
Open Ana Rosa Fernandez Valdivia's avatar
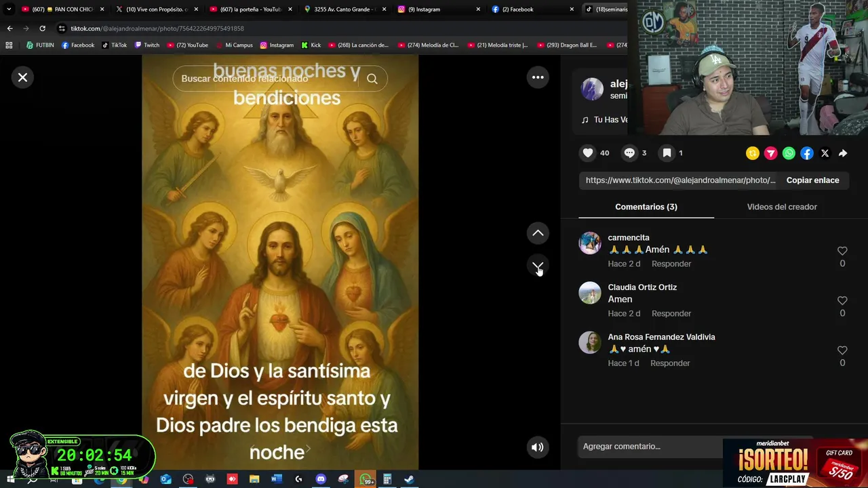point(590,342)
